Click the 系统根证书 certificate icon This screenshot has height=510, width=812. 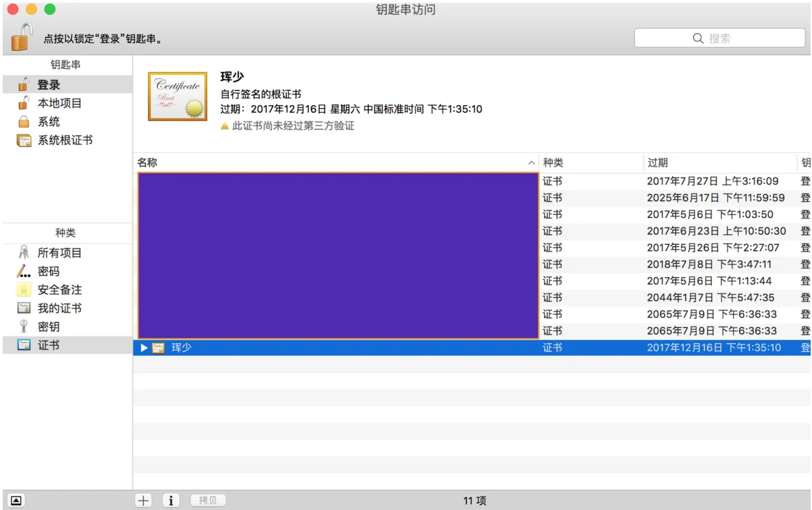pos(24,140)
